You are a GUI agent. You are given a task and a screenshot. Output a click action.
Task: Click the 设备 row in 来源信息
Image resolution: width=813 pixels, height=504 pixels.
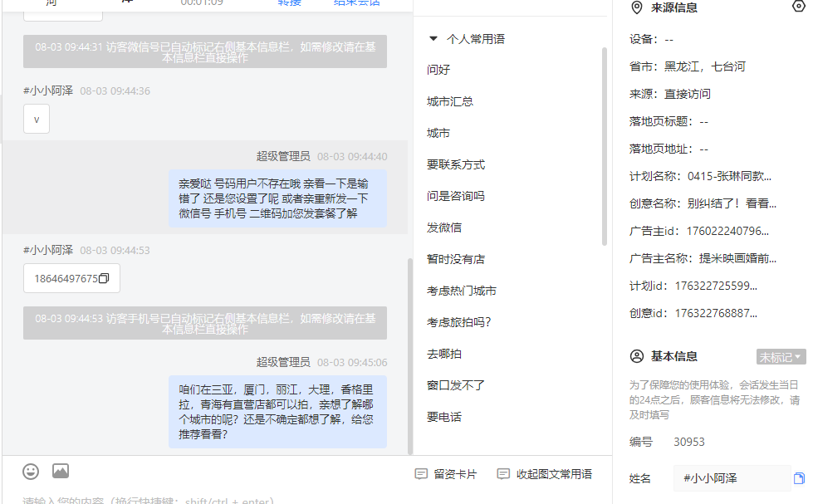[651, 39]
